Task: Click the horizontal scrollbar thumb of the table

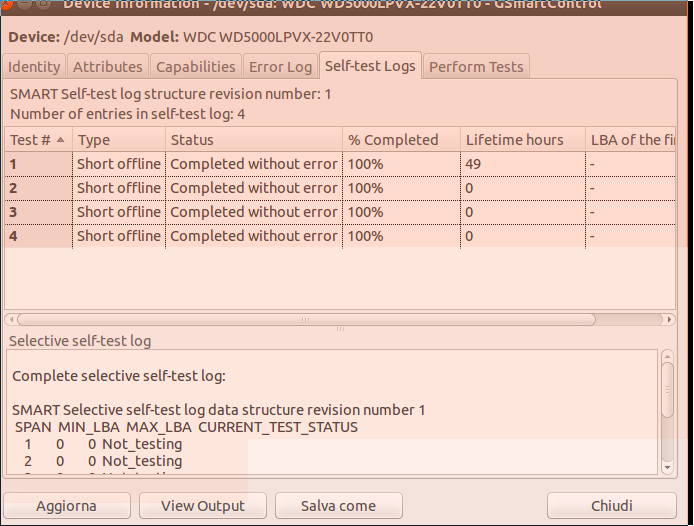Action: [x=306, y=319]
